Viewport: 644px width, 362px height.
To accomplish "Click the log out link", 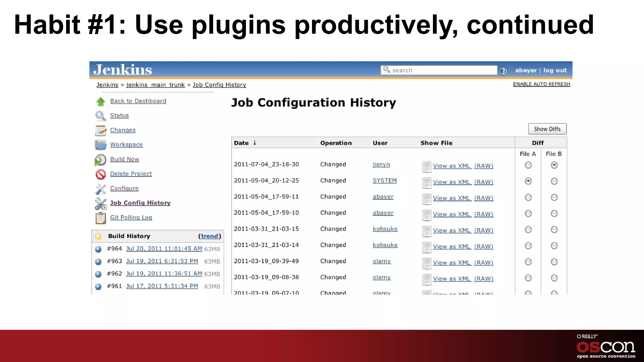I will (555, 70).
